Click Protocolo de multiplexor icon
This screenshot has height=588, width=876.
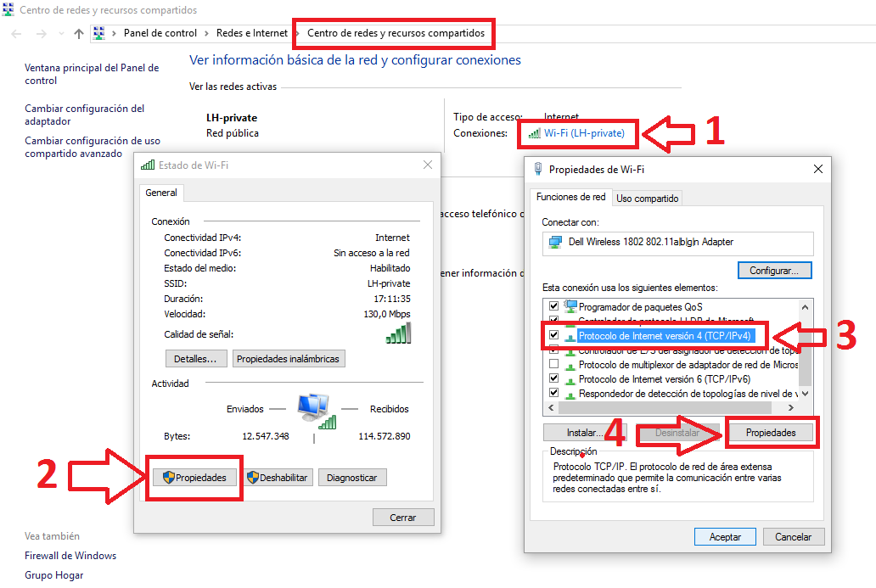570,367
